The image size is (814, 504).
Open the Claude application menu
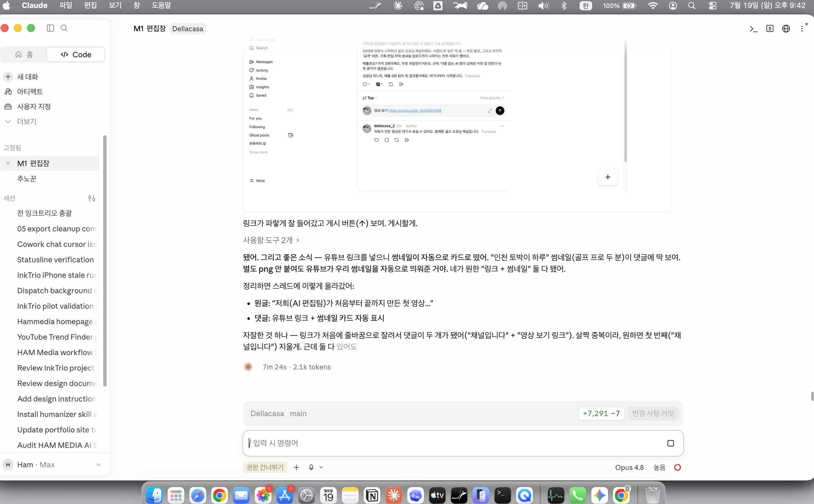[x=34, y=5]
